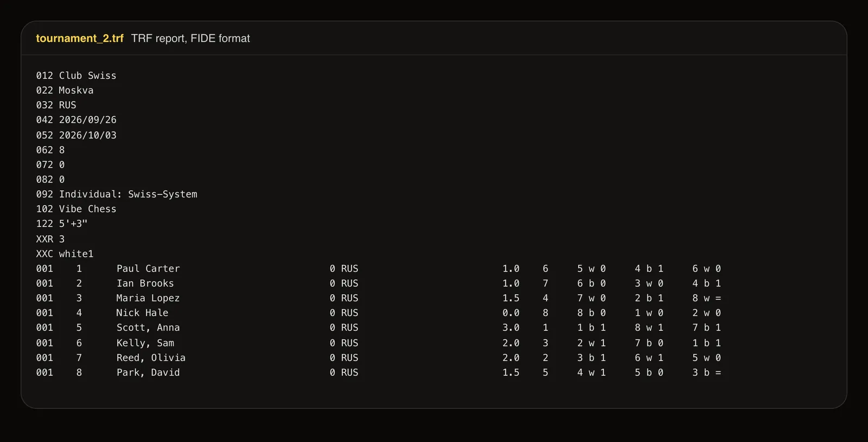The image size is (868, 442).
Task: Click the "102 Vibe Chess" line
Action: (x=76, y=209)
